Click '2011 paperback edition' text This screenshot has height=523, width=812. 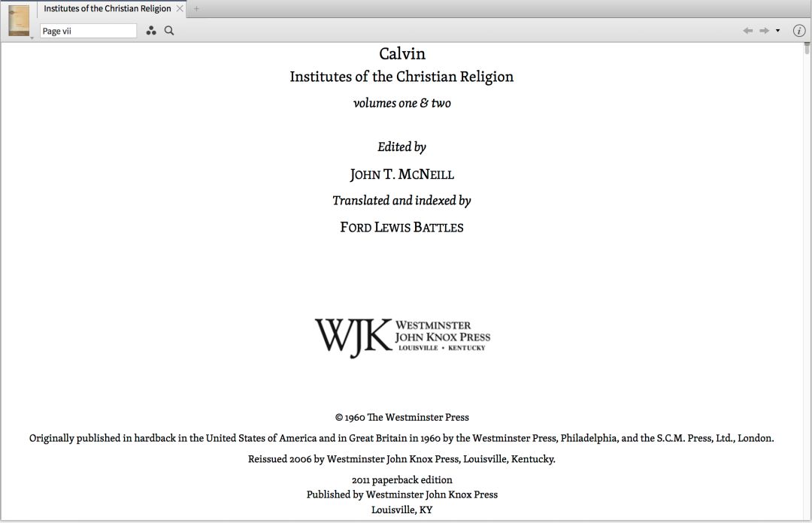coord(401,480)
